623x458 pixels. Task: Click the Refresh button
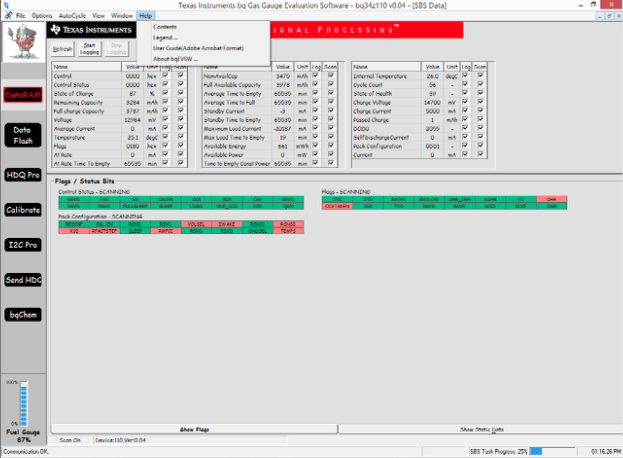(62, 49)
